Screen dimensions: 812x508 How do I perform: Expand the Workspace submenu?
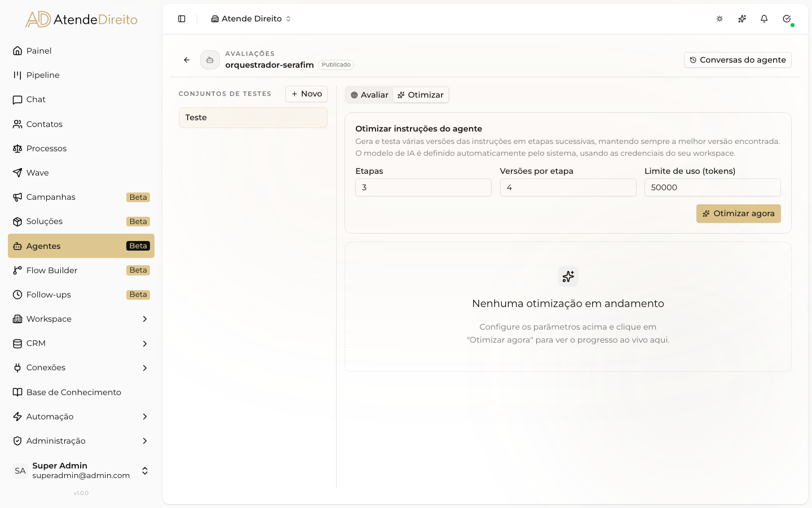(81, 319)
